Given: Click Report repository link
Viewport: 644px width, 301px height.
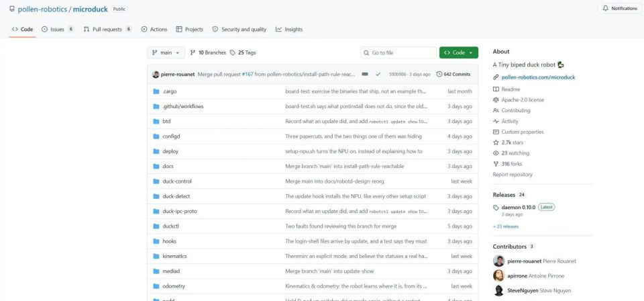Looking at the screenshot, I should coord(513,175).
